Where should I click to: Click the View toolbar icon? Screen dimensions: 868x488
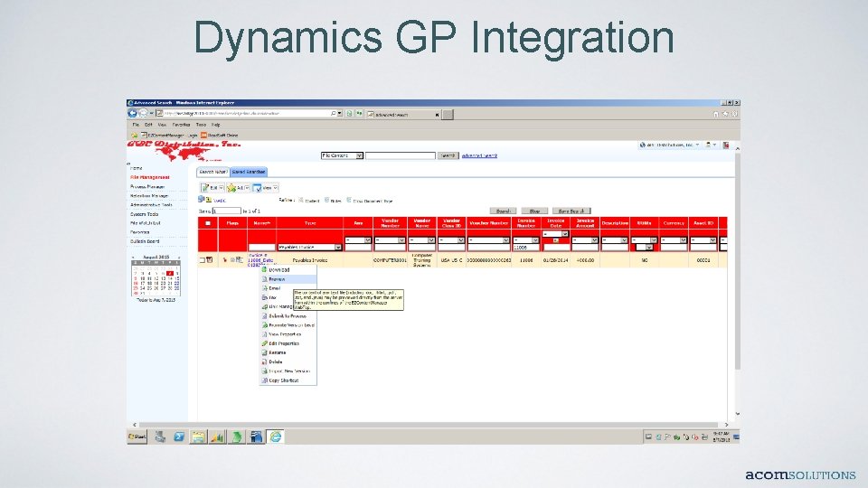(x=257, y=188)
